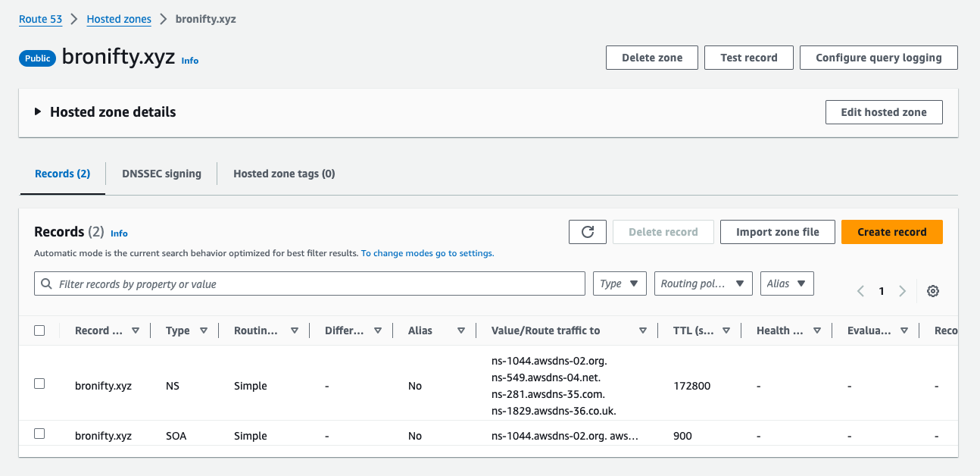Select the SOA record checkbox

[39, 434]
